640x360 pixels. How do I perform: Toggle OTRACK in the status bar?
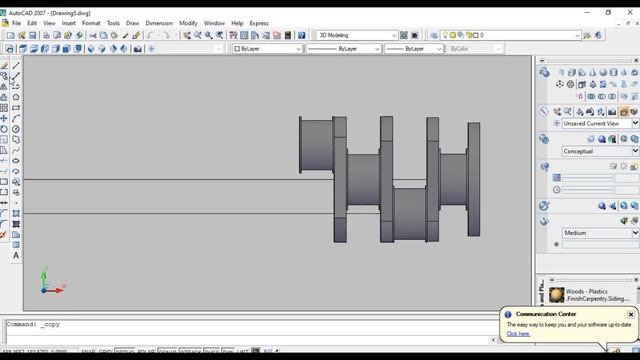[190, 351]
